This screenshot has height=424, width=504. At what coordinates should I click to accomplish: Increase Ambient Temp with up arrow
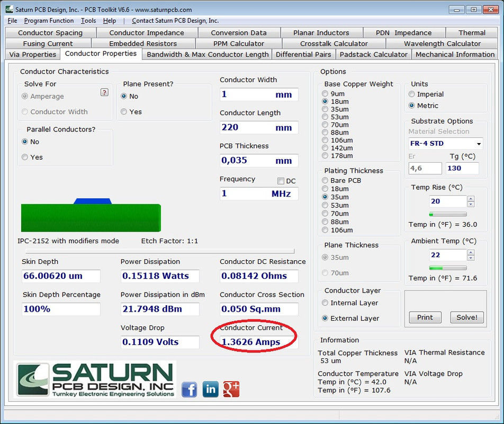(471, 252)
